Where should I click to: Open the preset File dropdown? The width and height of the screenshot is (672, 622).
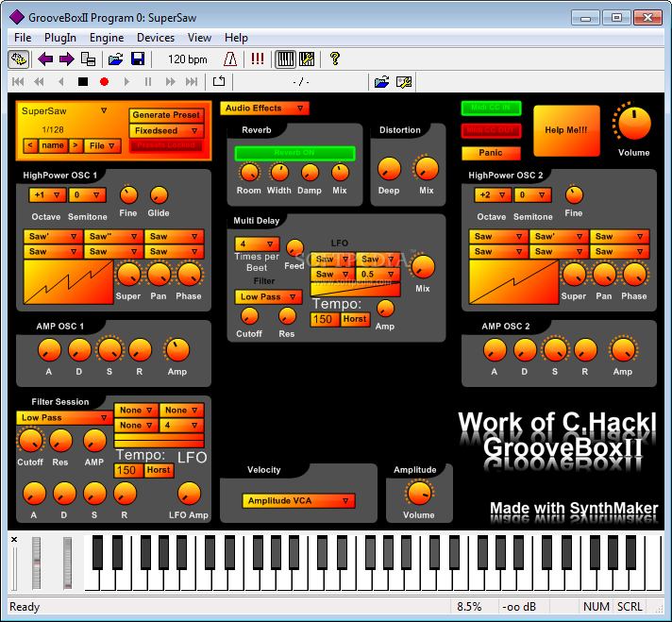tap(102, 145)
